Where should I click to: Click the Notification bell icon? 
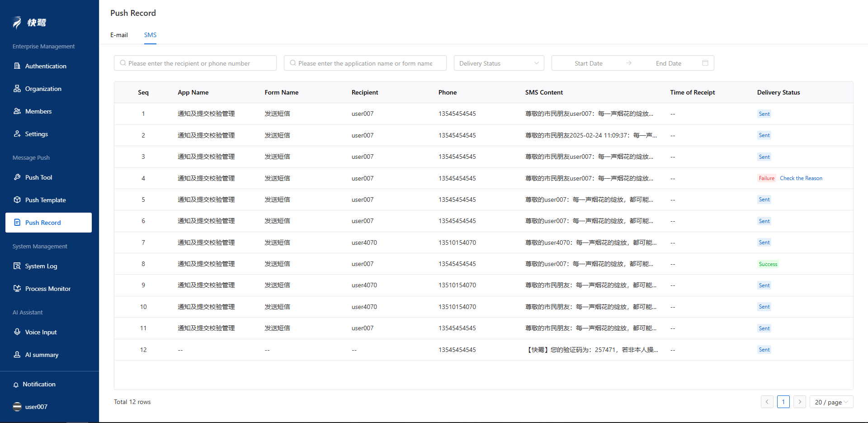[x=16, y=385]
